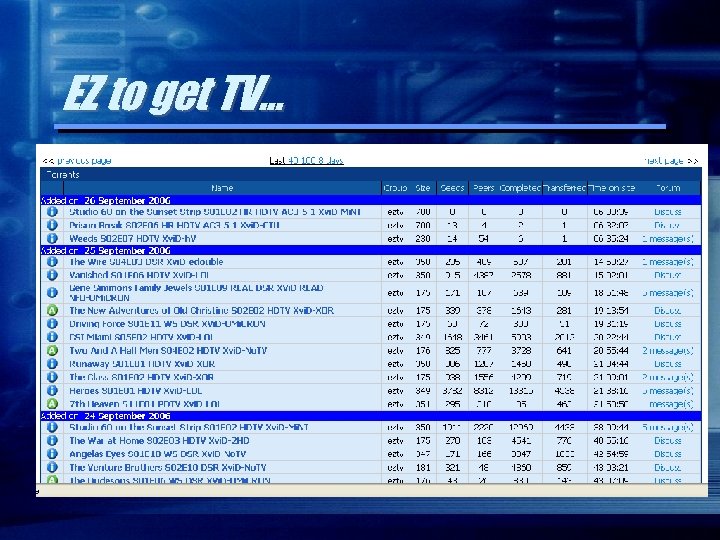Viewport: 720px width, 540px height.
Task: Open Vanished S01E06 torrent link
Action: [139, 275]
